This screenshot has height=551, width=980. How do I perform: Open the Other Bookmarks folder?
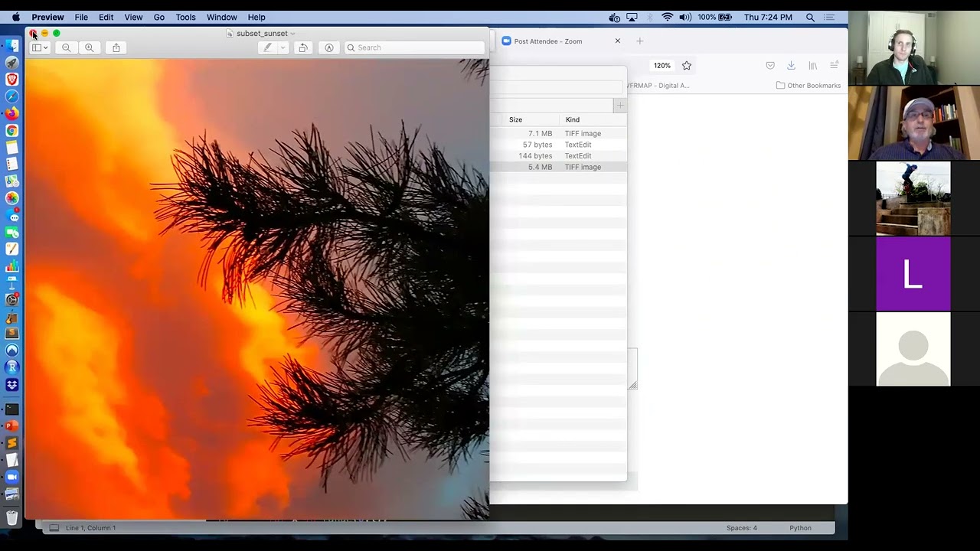tap(808, 86)
